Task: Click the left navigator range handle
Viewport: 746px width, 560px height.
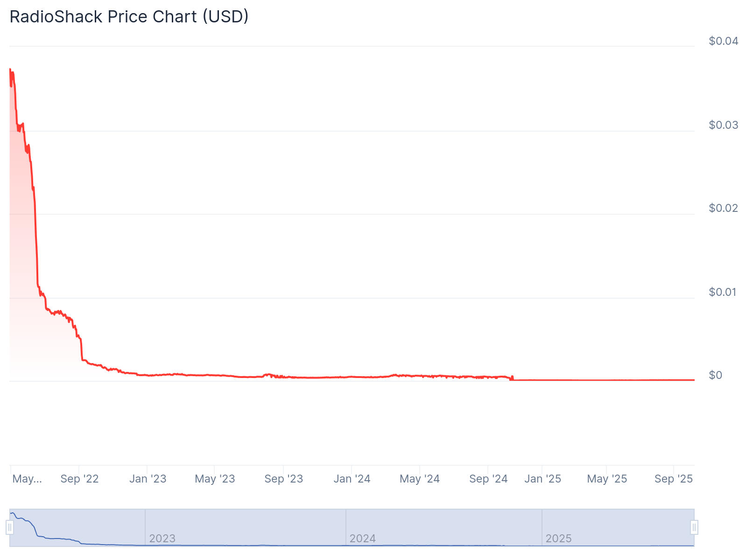Action: [10, 528]
